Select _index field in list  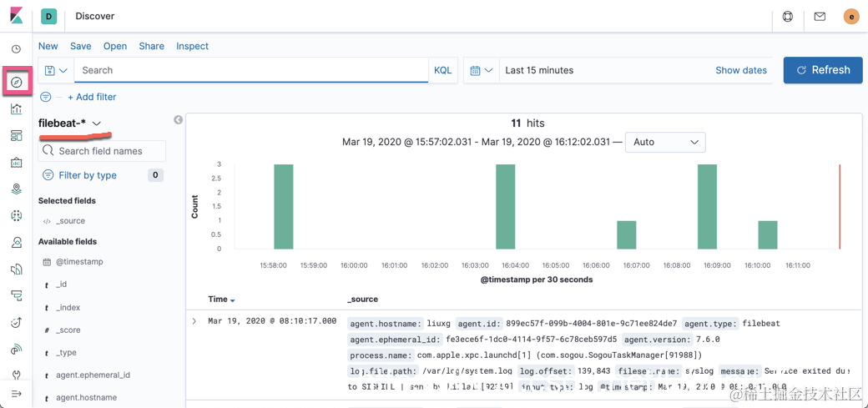pyautogui.click(x=68, y=307)
